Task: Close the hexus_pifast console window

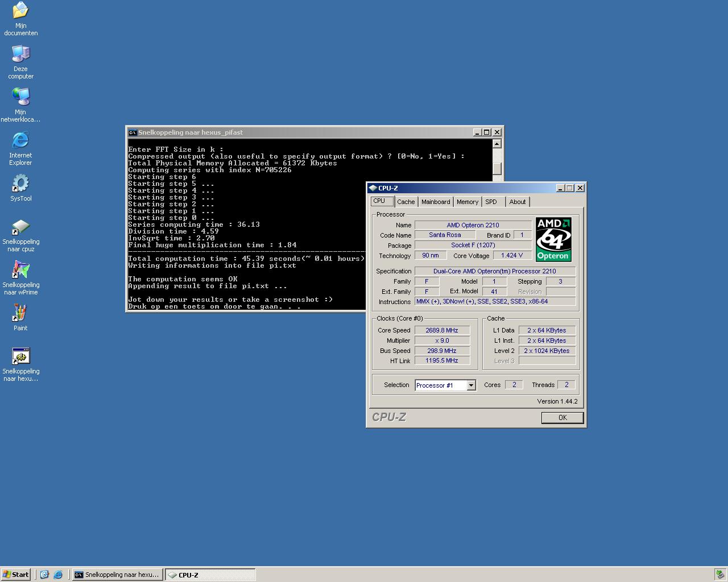Action: point(497,132)
